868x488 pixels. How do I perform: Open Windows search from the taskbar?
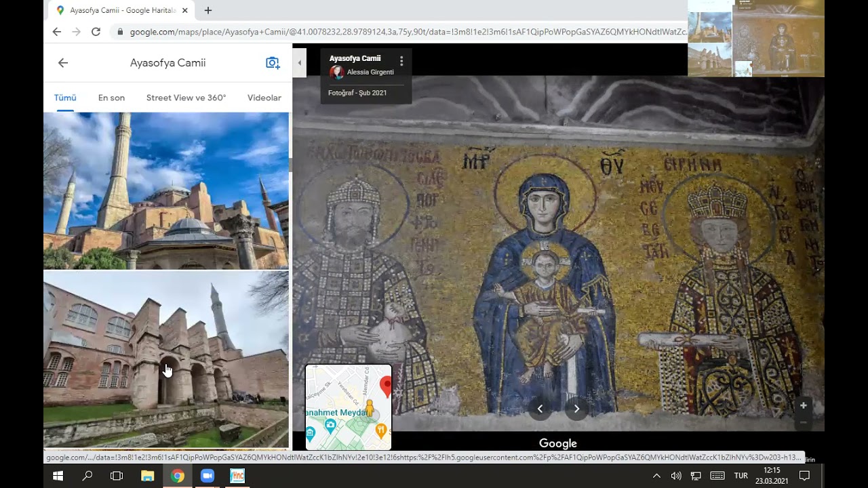pos(87,476)
